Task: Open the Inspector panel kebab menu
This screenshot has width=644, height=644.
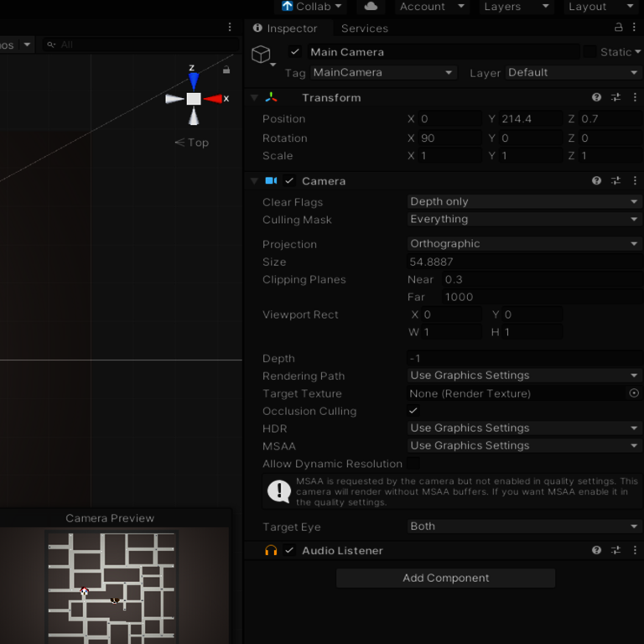Action: (x=635, y=28)
